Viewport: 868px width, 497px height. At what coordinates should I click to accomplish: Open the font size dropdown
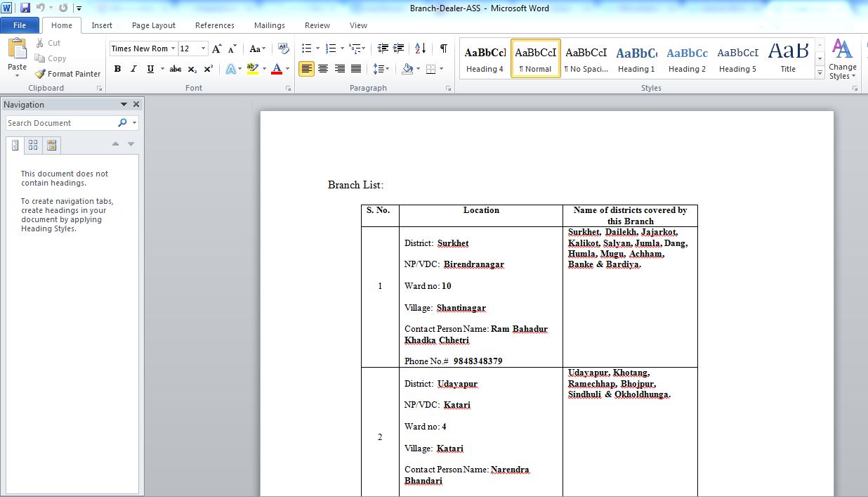tap(204, 49)
